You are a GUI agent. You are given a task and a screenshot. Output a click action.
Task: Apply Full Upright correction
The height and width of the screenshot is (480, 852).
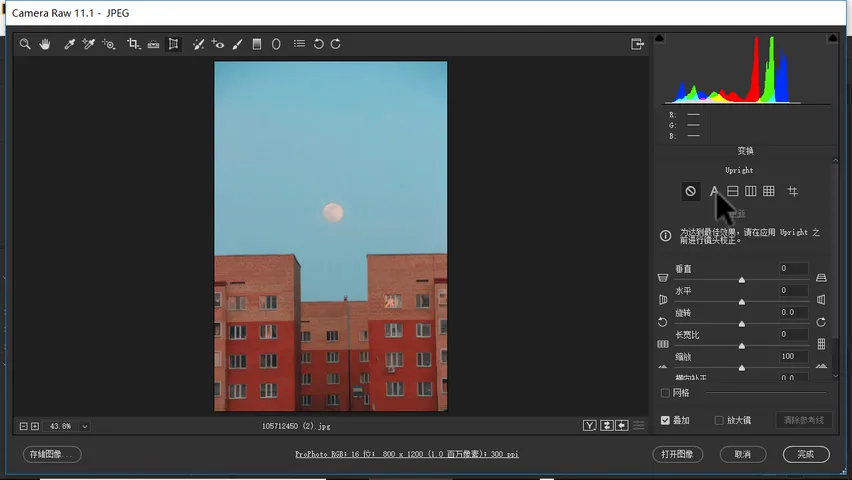pos(768,191)
